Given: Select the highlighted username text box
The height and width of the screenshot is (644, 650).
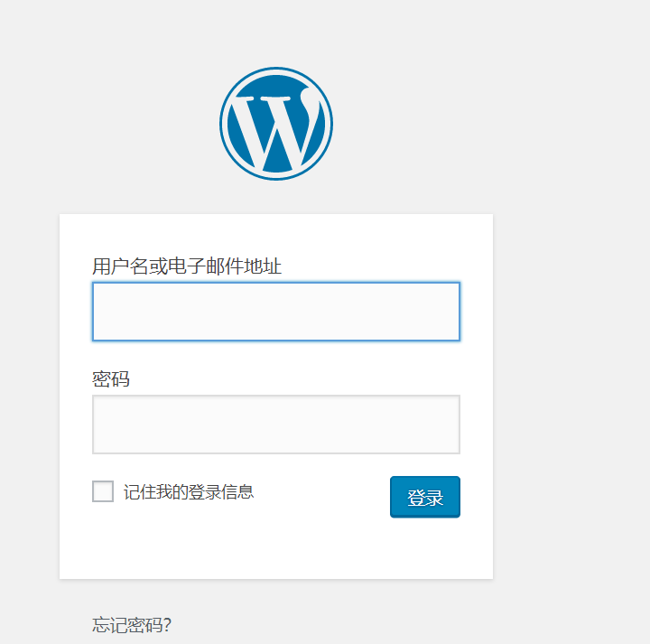Looking at the screenshot, I should click(276, 312).
